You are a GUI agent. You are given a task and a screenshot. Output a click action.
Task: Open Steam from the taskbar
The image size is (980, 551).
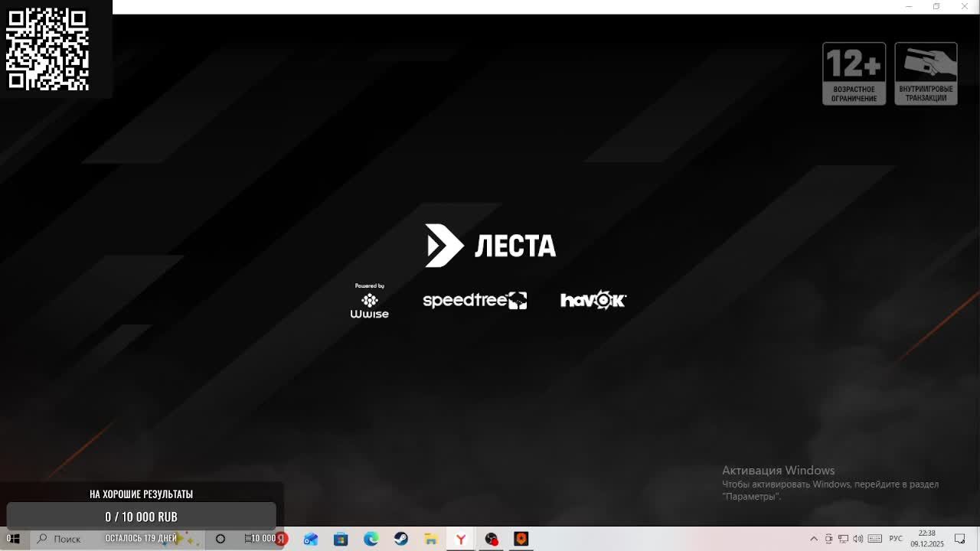pos(400,539)
